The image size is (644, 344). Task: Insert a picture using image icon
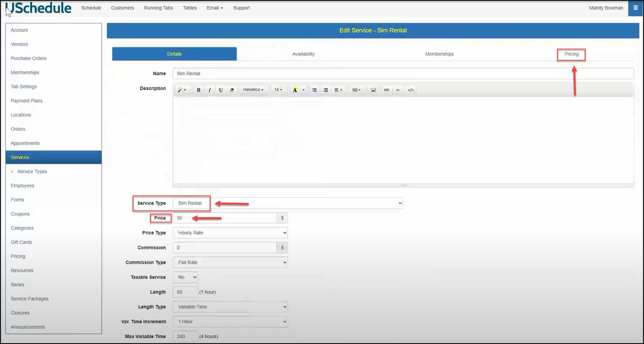[x=373, y=90]
